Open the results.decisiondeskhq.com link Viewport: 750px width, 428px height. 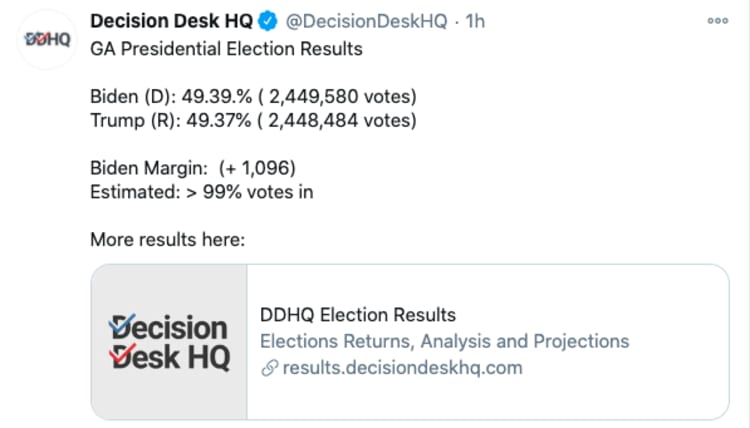(x=402, y=368)
